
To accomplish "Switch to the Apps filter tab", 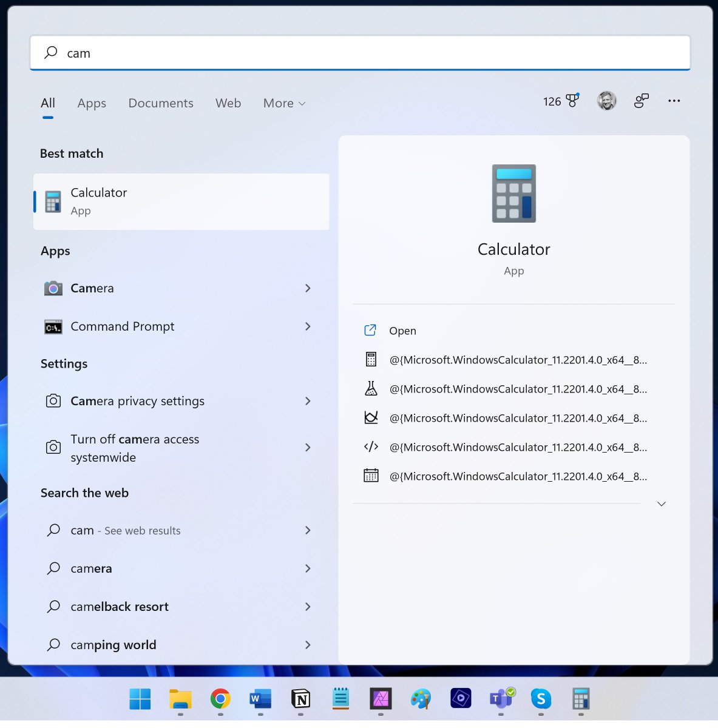I will pos(92,103).
